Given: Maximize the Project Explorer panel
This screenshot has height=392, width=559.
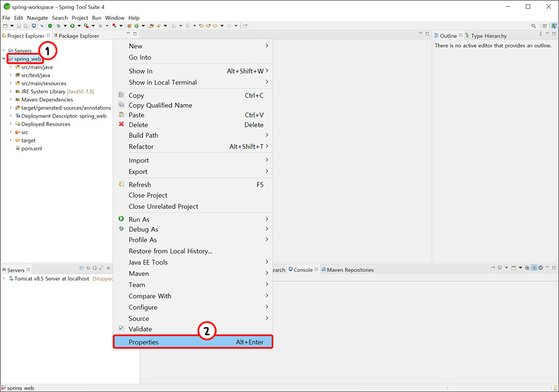Looking at the screenshot, I should [135, 34].
